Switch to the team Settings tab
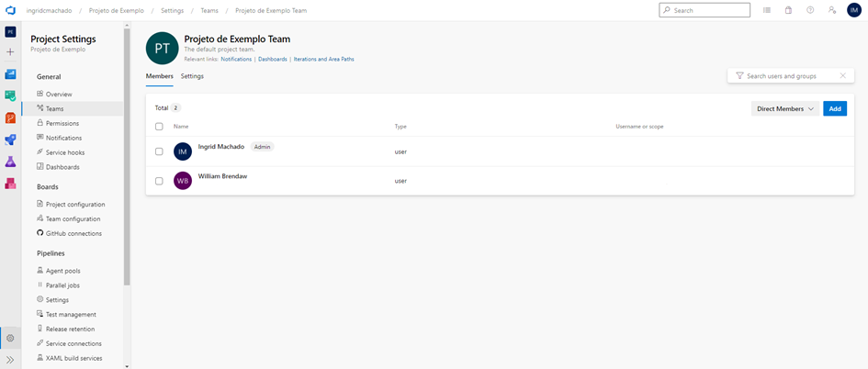Viewport: 868px width, 369px height. pyautogui.click(x=192, y=76)
